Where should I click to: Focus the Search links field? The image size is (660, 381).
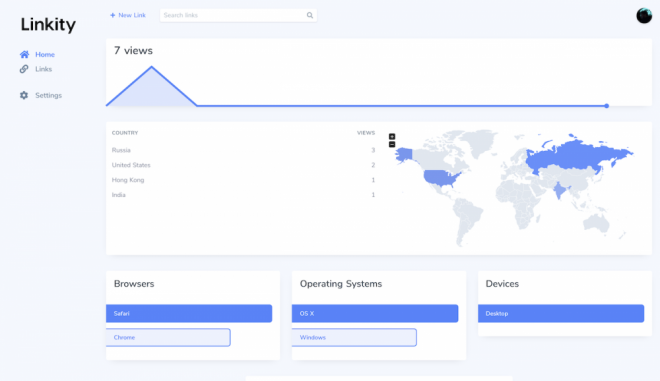tap(238, 15)
